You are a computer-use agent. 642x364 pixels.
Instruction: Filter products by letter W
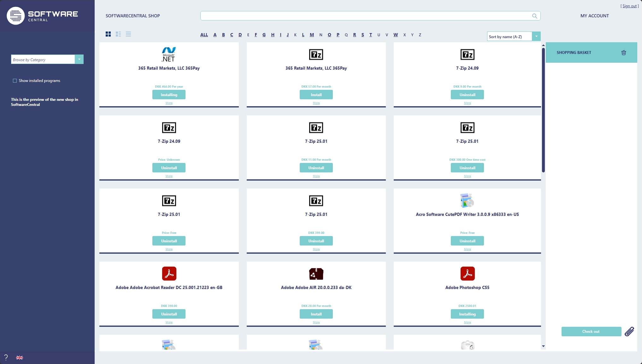pos(396,35)
